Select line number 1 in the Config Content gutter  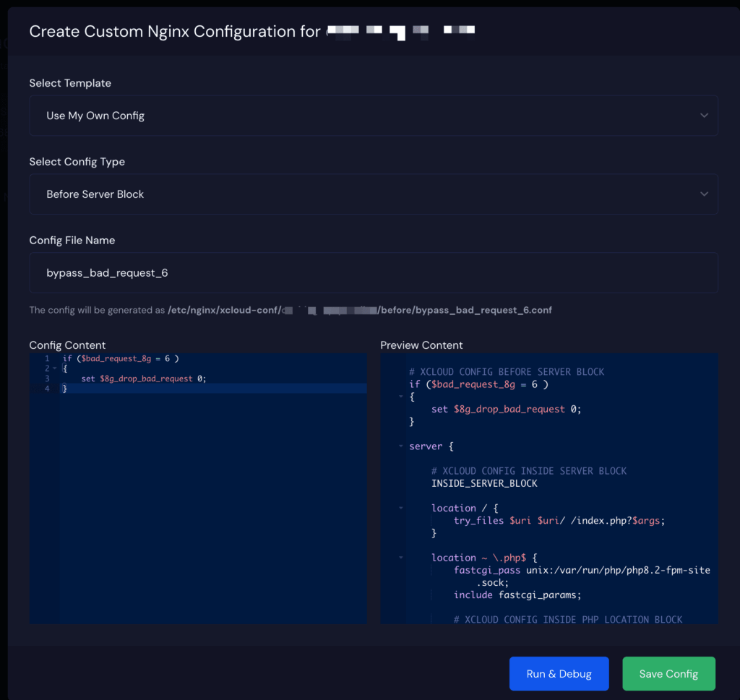tap(47, 358)
